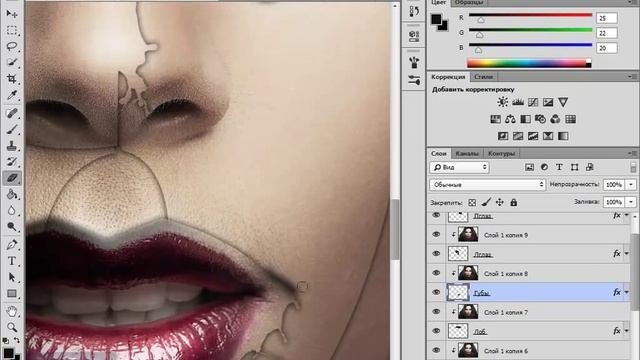
Task: Pick a color from the spectrum ramp
Action: 529,63
